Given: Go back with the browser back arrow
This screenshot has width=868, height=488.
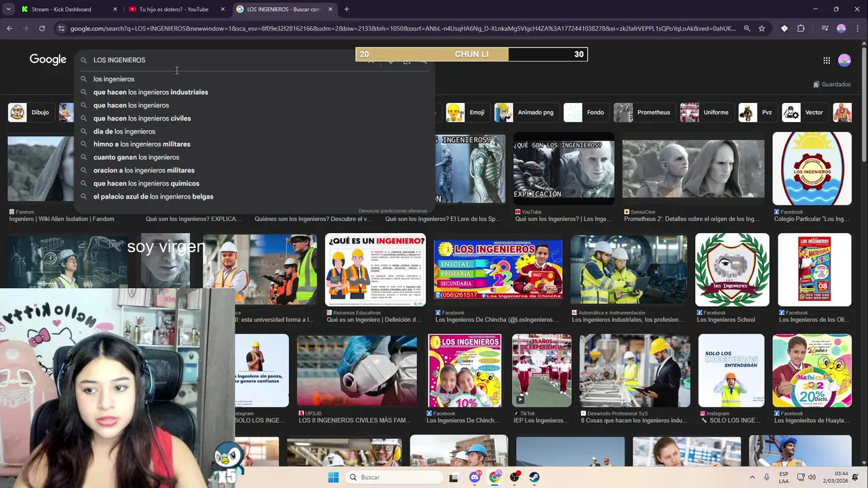Looking at the screenshot, I should pos(9,28).
